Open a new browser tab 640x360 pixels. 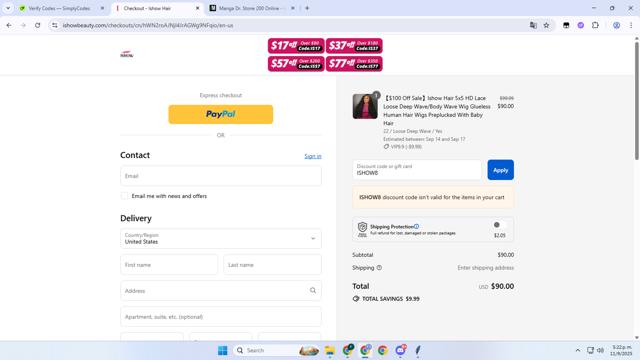click(x=307, y=8)
